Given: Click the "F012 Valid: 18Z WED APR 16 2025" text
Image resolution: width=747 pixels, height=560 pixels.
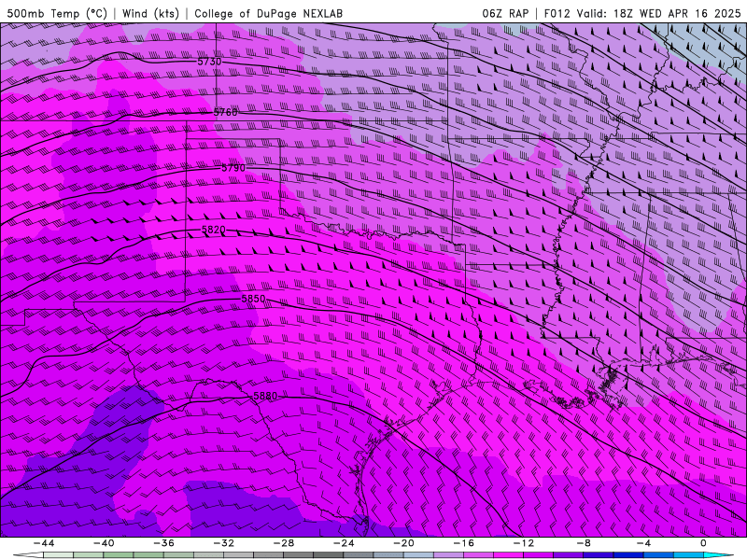Looking at the screenshot, I should click(x=642, y=13).
